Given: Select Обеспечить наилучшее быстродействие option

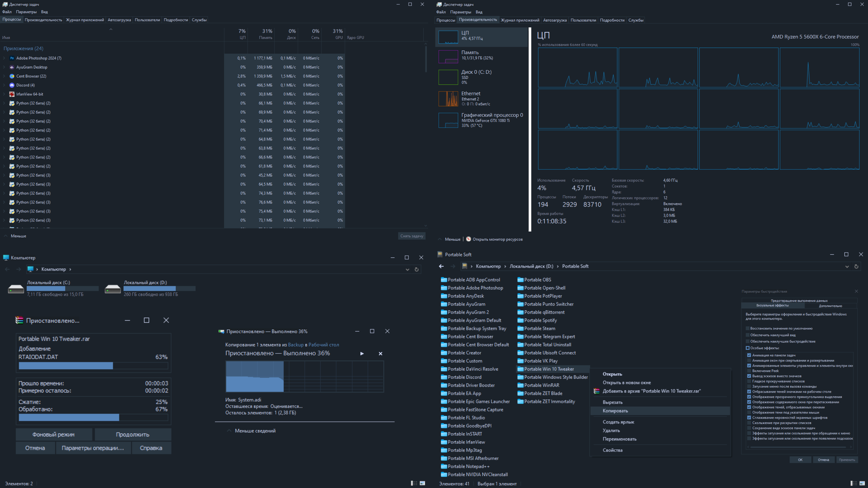Looking at the screenshot, I should click(x=747, y=341).
